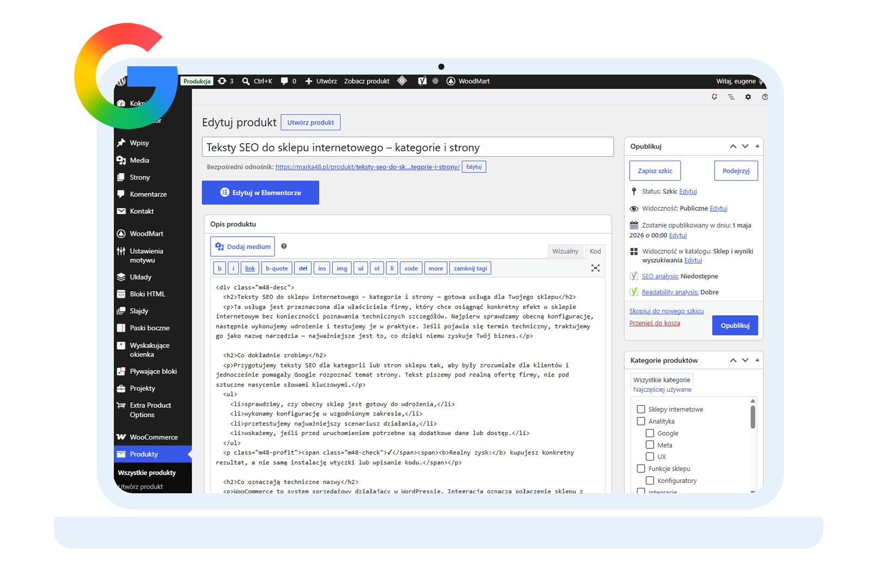This screenshot has width=893, height=588.
Task: Click the Dodaj medium button
Action: pos(242,247)
